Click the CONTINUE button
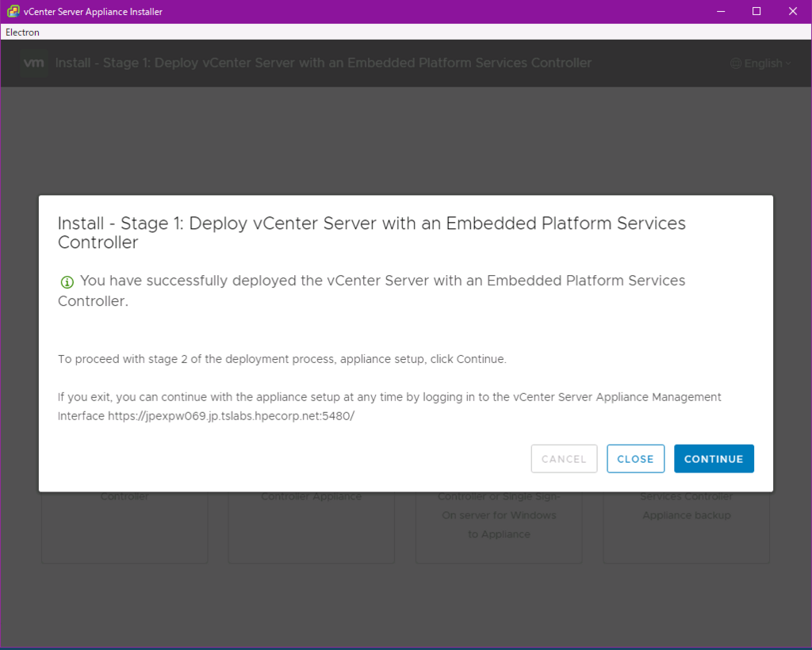This screenshot has height=650, width=812. (x=714, y=458)
